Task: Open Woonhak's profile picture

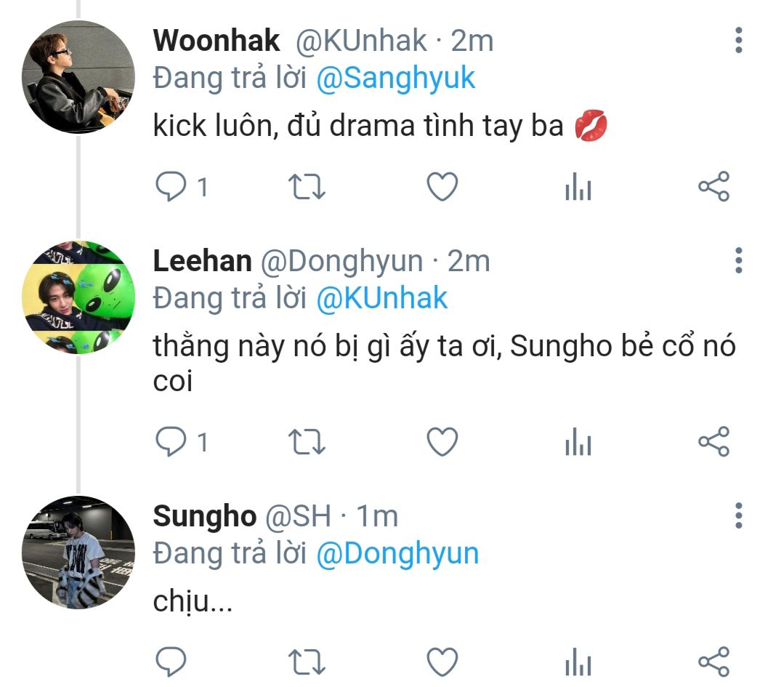Action: (78, 76)
